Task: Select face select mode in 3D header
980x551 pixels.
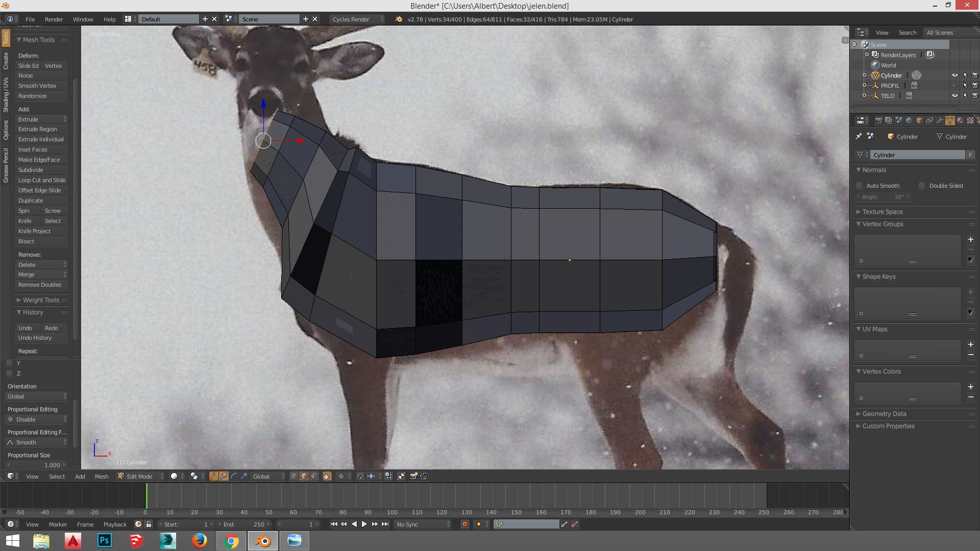Action: 314,476
